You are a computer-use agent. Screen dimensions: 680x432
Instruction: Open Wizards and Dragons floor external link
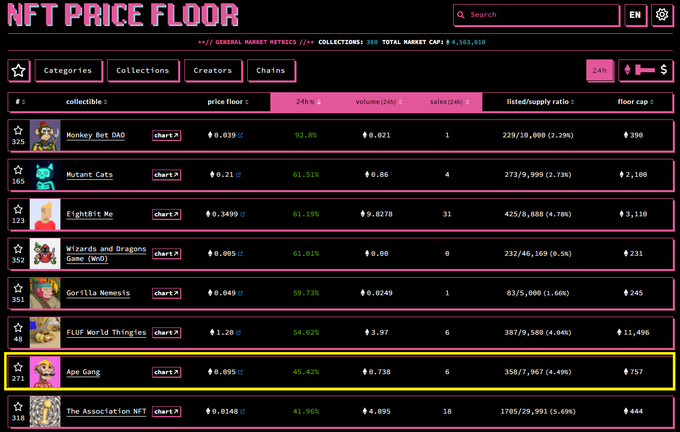coord(241,254)
